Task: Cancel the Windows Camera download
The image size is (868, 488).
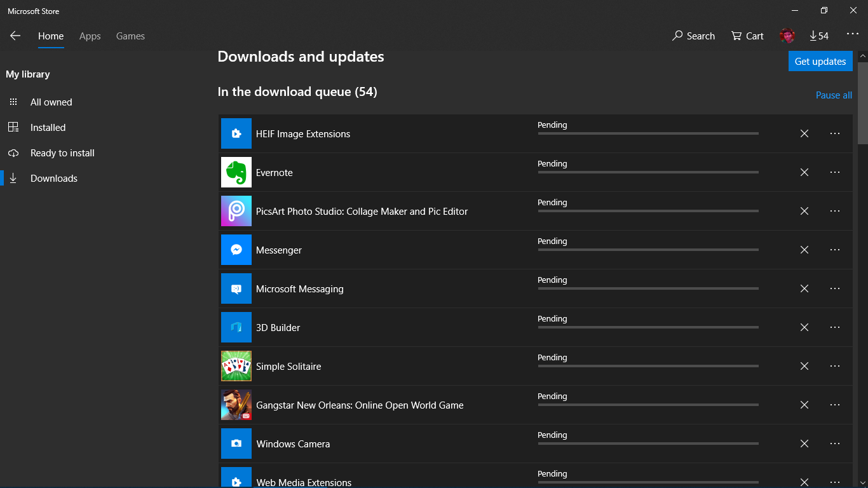Action: point(804,444)
